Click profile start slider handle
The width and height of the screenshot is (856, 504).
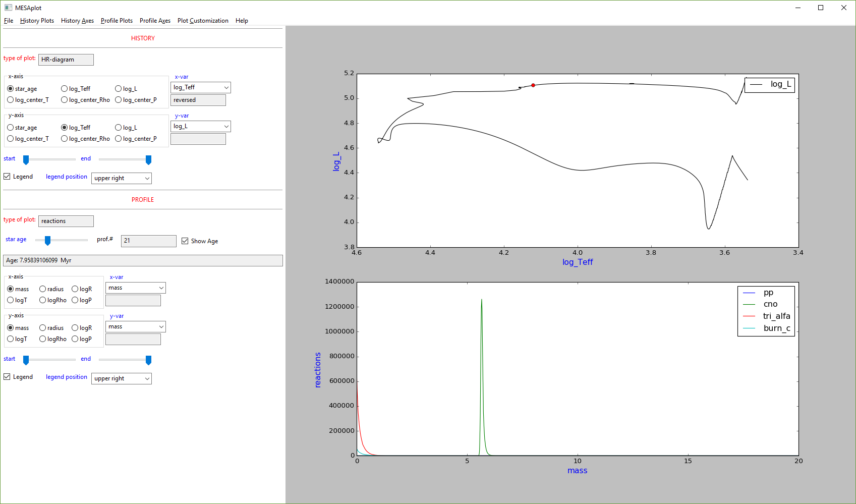tap(26, 360)
